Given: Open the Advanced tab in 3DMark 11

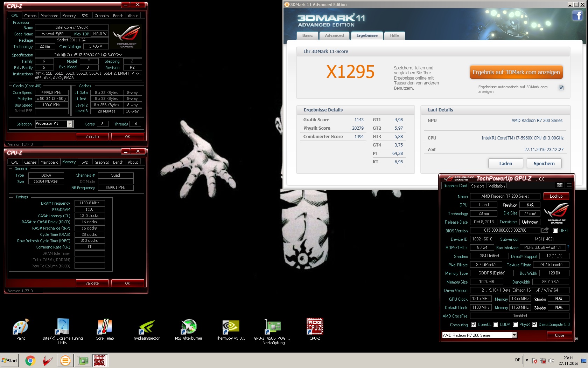Looking at the screenshot, I should (334, 35).
